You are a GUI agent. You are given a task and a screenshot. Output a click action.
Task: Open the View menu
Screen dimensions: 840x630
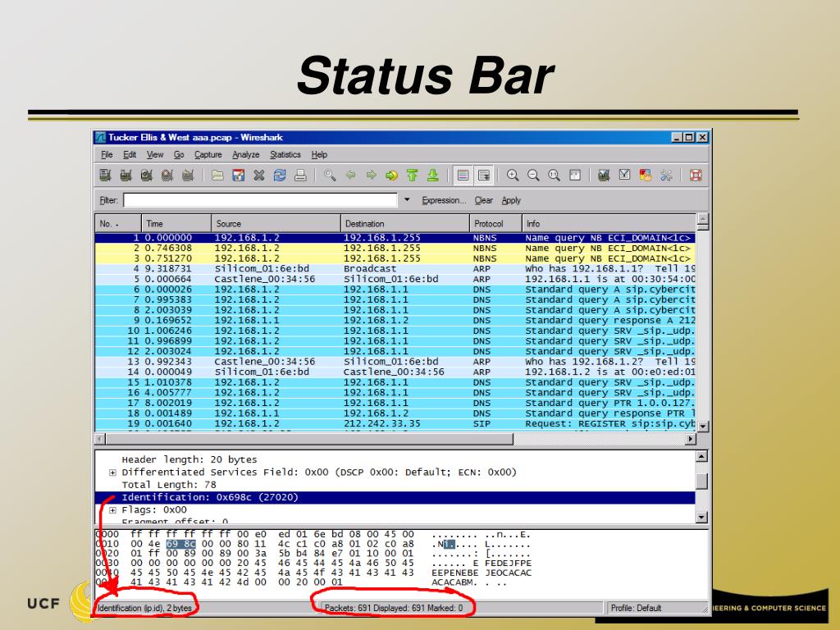155,154
